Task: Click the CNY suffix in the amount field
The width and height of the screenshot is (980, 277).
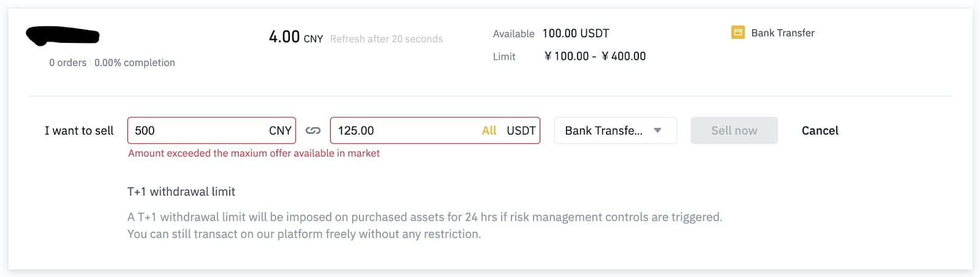Action: pyautogui.click(x=280, y=131)
